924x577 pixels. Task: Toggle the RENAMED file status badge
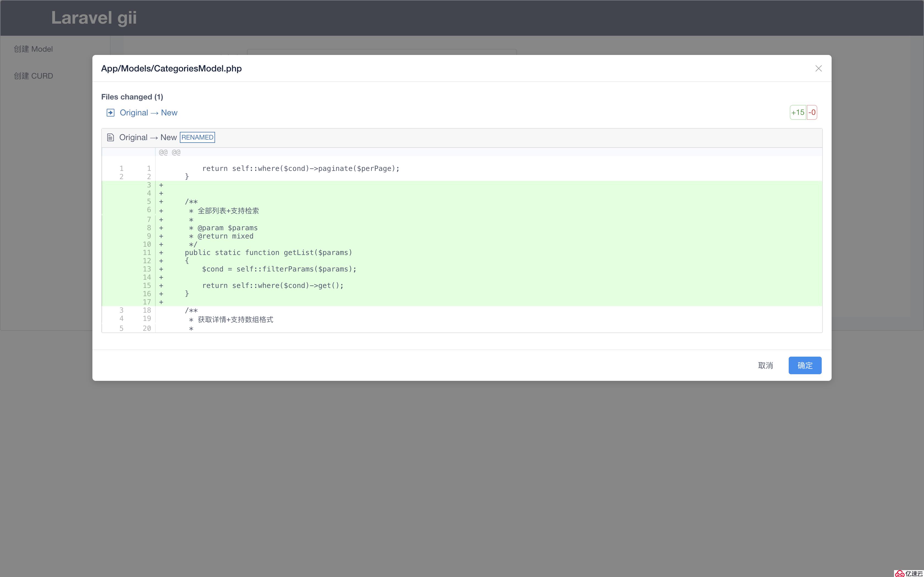(x=197, y=137)
